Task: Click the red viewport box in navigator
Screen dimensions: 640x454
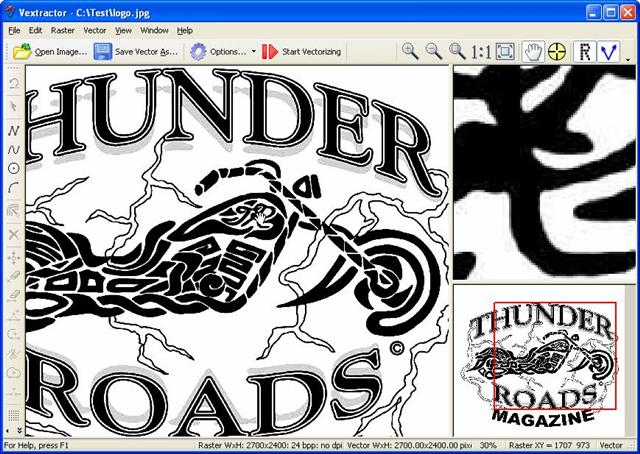Action: 555,356
